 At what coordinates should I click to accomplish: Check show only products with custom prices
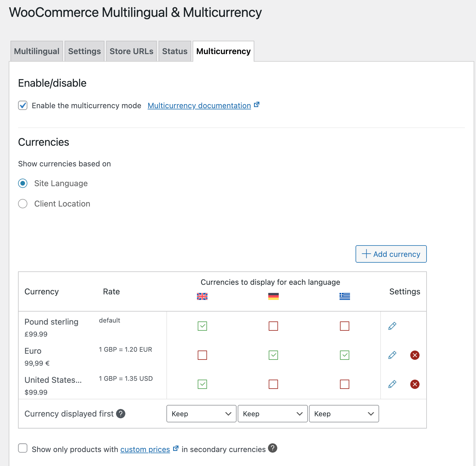point(23,448)
